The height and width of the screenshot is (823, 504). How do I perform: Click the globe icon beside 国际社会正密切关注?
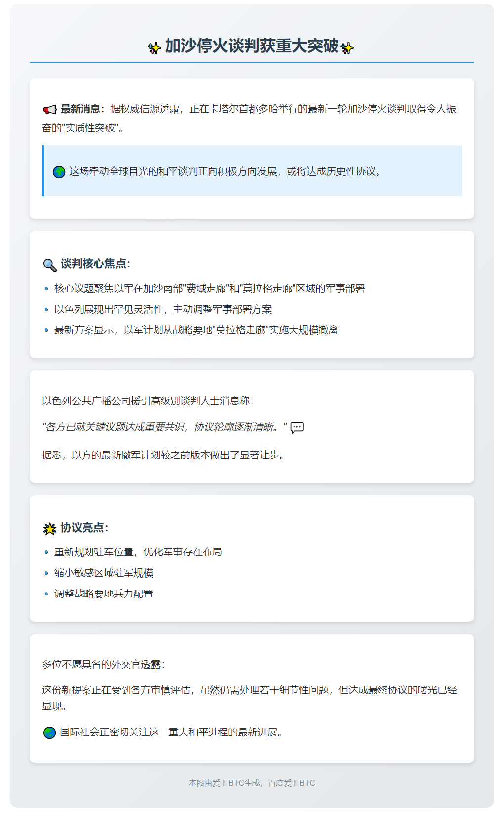pyautogui.click(x=49, y=732)
